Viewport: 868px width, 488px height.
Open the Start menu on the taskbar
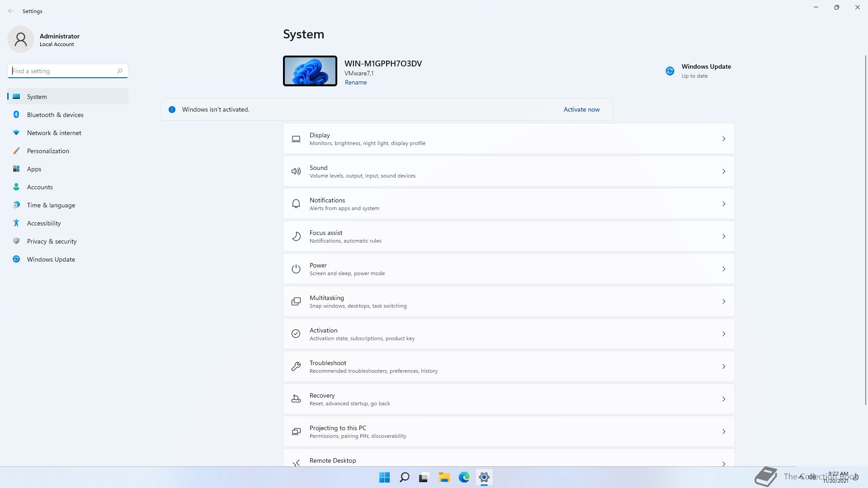coord(385,477)
